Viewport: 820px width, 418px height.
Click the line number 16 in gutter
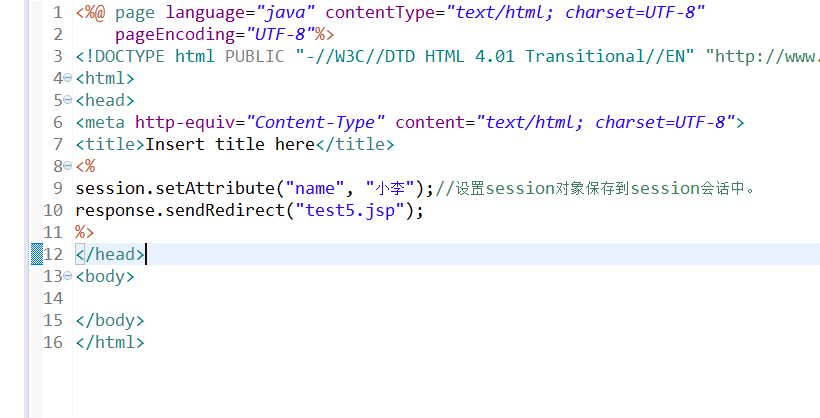click(x=53, y=342)
